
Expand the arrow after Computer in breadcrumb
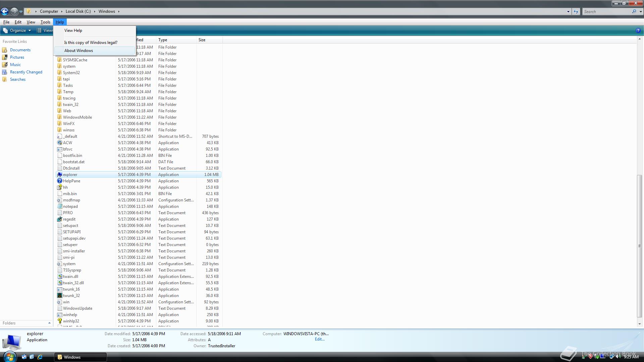(62, 11)
